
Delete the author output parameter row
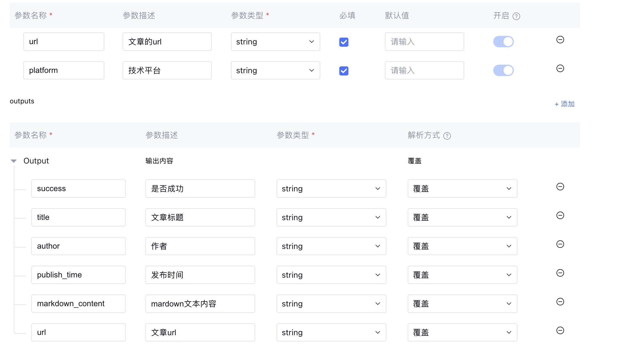point(560,244)
